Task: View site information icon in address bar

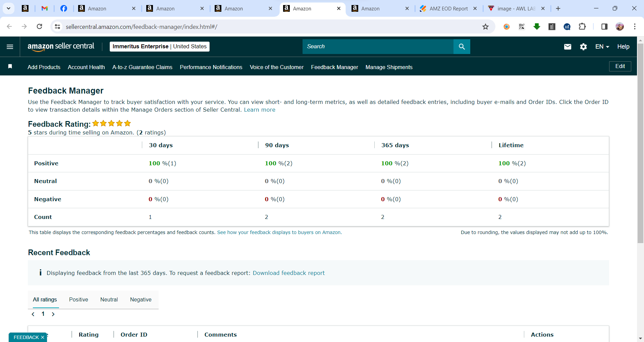Action: pyautogui.click(x=58, y=26)
